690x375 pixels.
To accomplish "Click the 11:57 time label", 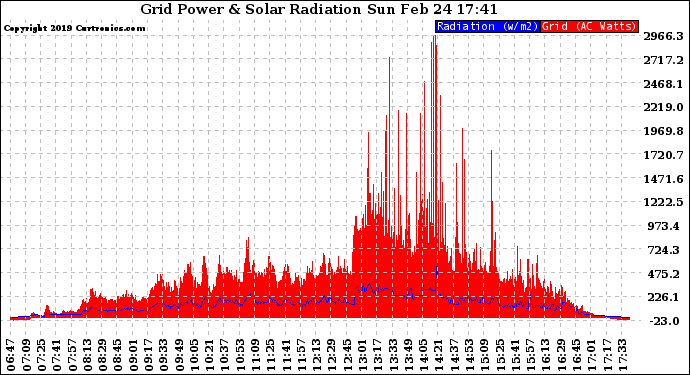I will pos(301,355).
